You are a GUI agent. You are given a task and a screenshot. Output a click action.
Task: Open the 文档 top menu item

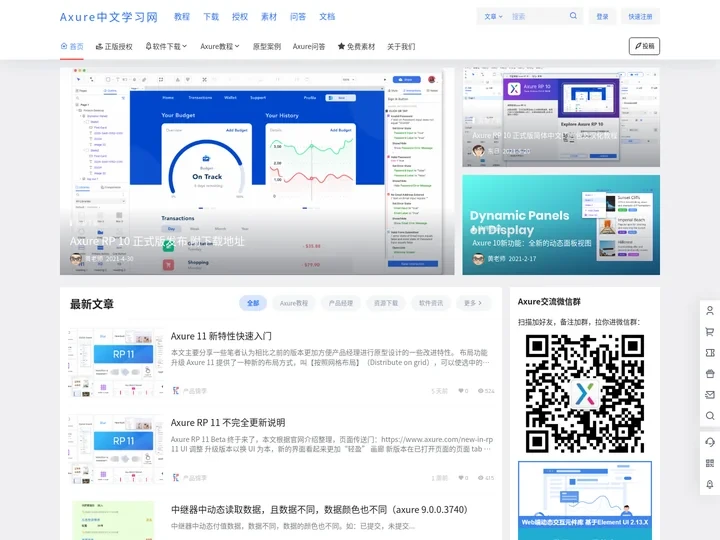(x=327, y=17)
